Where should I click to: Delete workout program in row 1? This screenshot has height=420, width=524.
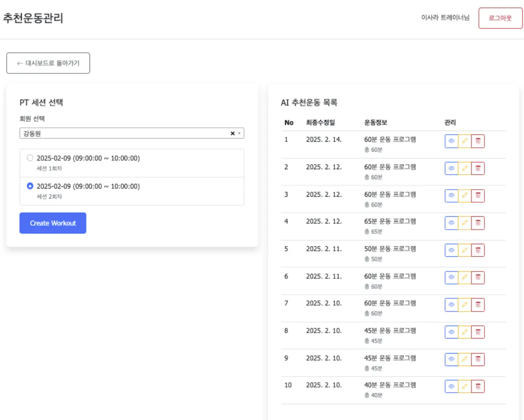point(478,141)
